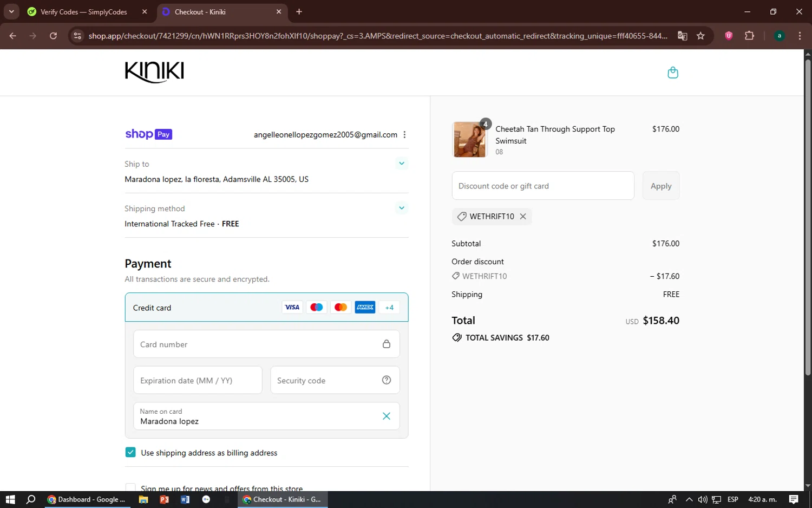Open the translate page icon

pos(683,36)
